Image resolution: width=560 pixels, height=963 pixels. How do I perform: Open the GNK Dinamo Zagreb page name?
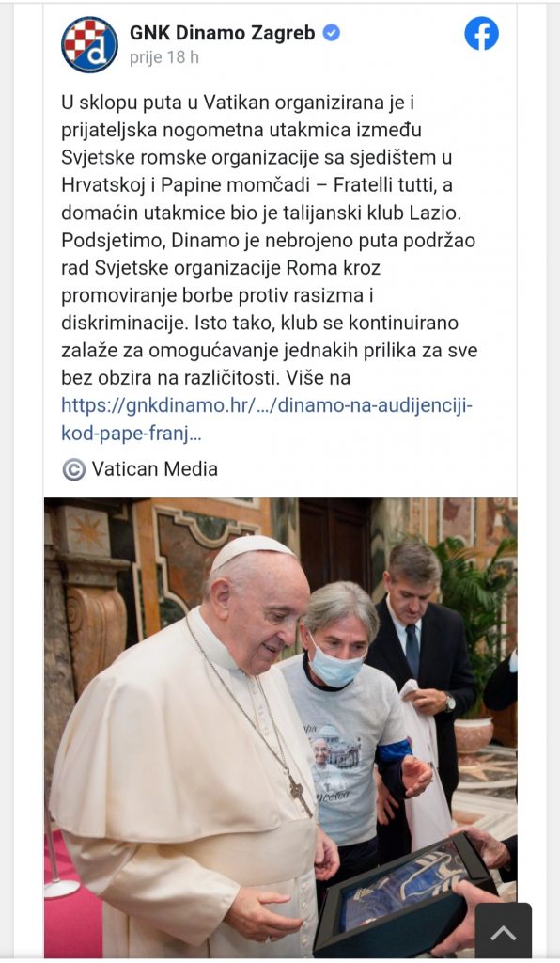[x=222, y=33]
